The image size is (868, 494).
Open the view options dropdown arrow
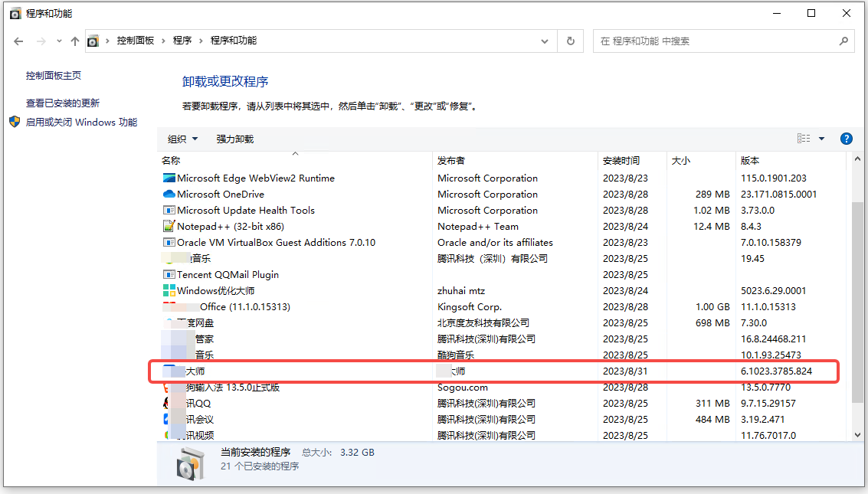pos(822,139)
